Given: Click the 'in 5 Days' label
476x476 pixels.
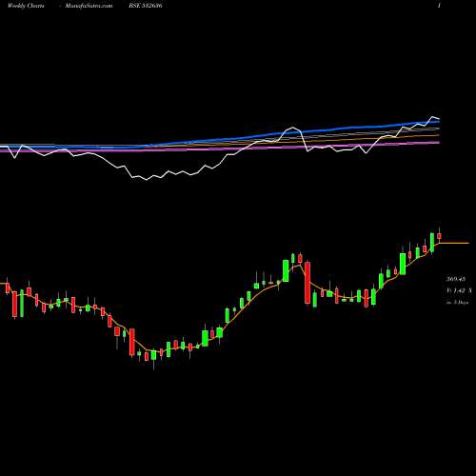Looking at the screenshot, I should (458, 303).
